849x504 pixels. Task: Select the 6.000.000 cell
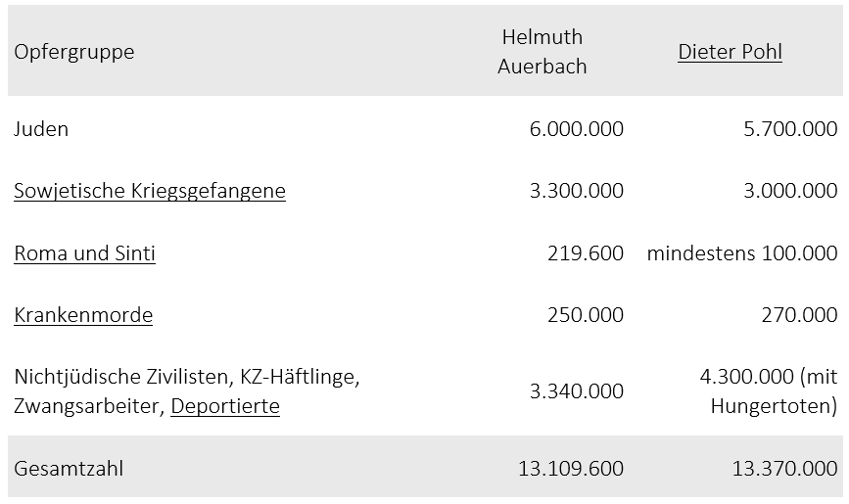tap(576, 129)
